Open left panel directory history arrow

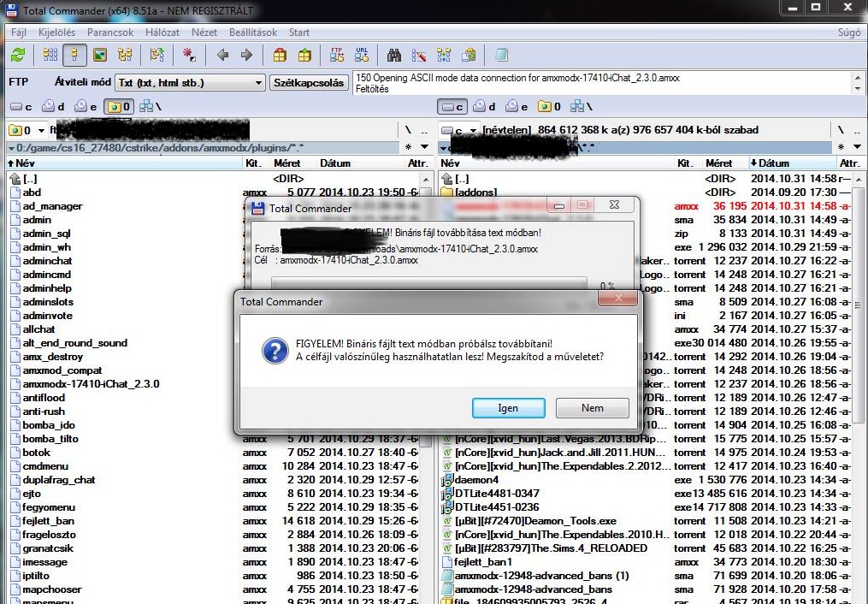tap(424, 147)
